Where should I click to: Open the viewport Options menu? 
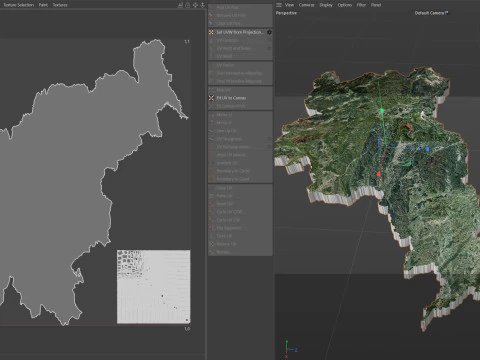(x=345, y=5)
